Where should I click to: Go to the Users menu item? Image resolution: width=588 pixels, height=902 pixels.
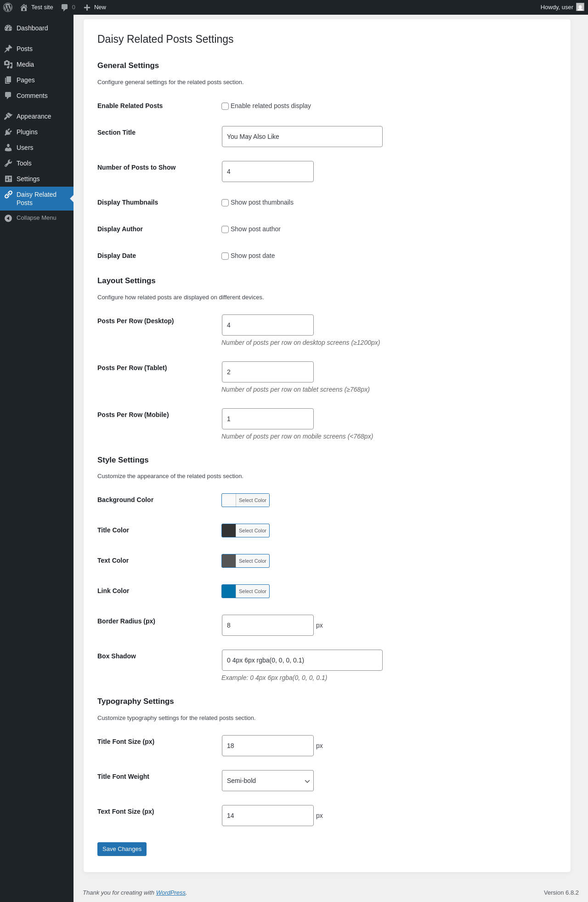point(25,148)
